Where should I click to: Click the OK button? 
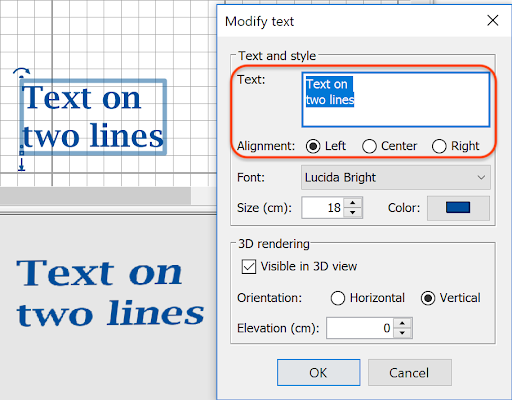(318, 373)
